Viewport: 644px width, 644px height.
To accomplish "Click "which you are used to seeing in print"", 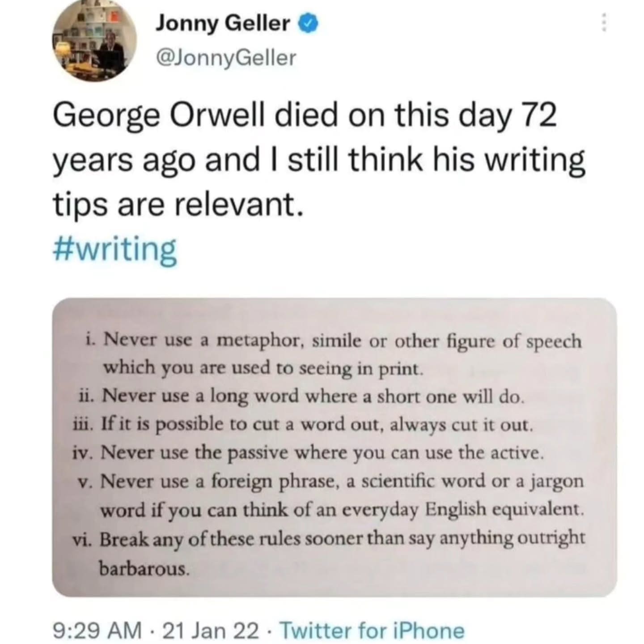I will click(262, 368).
